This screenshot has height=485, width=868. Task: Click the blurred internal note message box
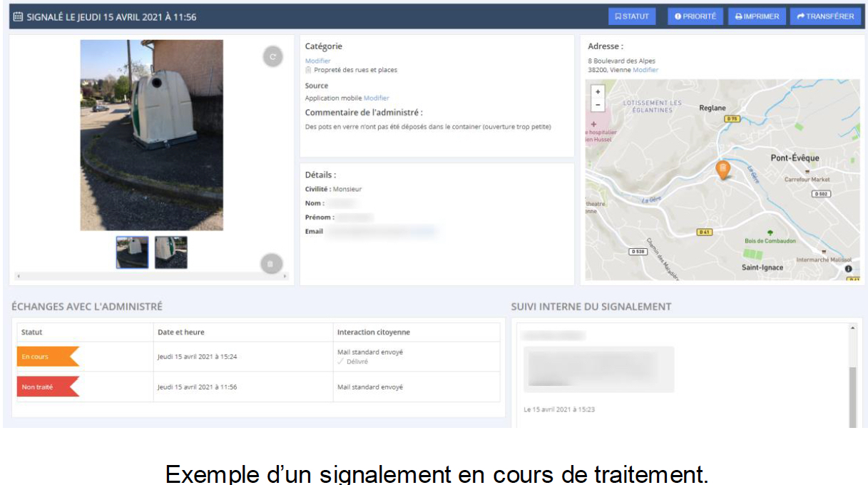coord(599,369)
